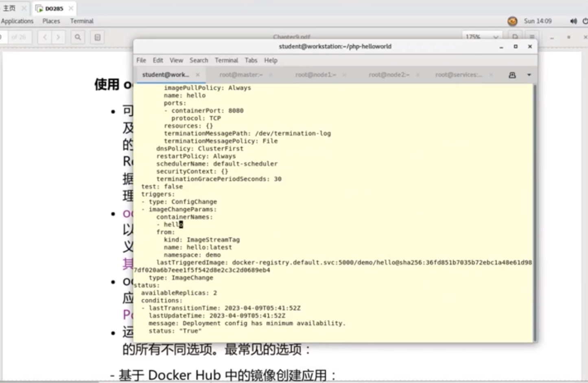Click the orange face icon near the clock
This screenshot has width=588, height=383.
coord(512,21)
